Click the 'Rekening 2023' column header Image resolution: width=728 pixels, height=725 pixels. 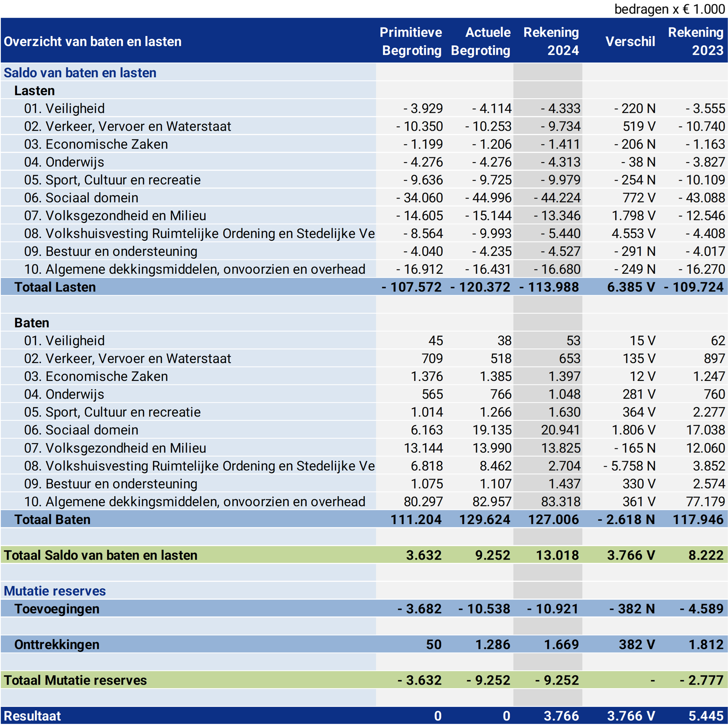pos(695,41)
